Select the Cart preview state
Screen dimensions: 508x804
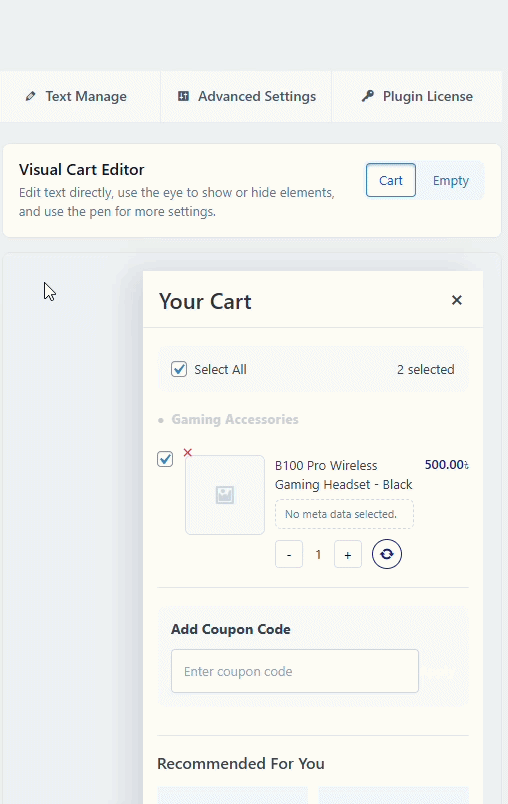[x=391, y=180]
